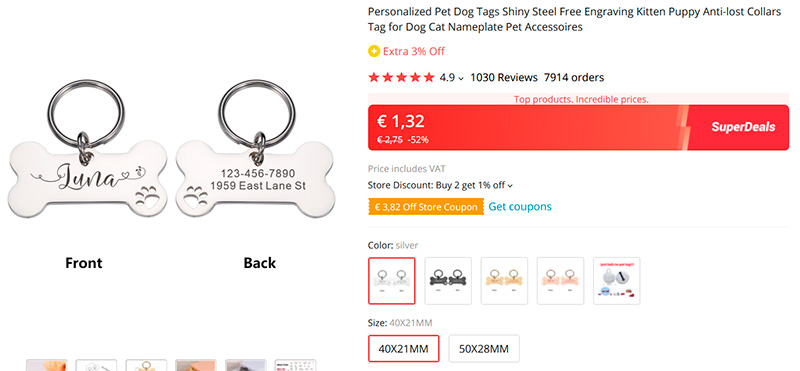Open the 1030 Reviews link
This screenshot has height=371, width=800.
[504, 78]
